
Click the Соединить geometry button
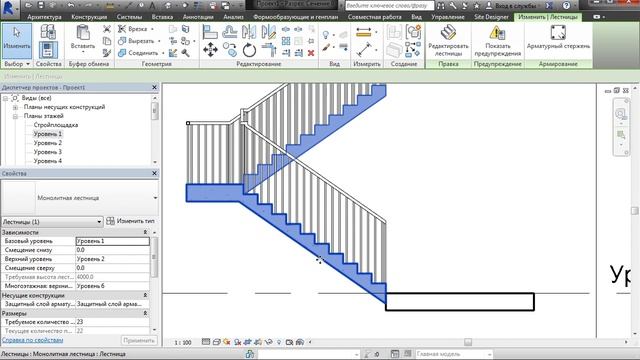pos(138,53)
